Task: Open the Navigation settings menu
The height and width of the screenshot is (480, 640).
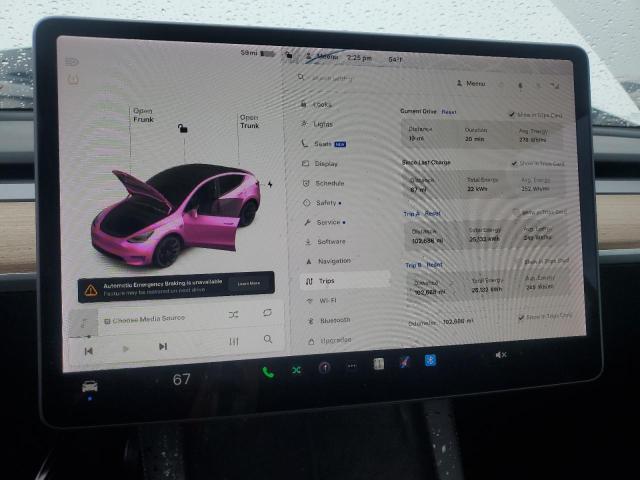Action: (x=329, y=261)
